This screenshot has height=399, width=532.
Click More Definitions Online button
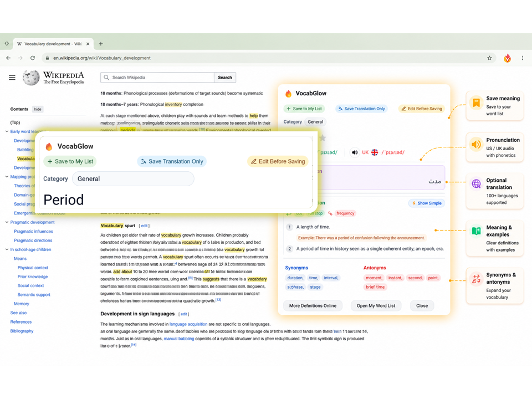313,306
